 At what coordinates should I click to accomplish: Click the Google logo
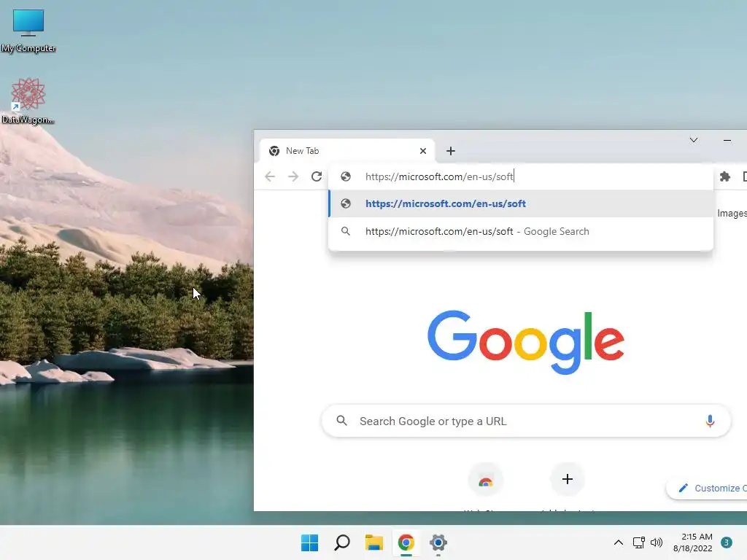(x=525, y=342)
